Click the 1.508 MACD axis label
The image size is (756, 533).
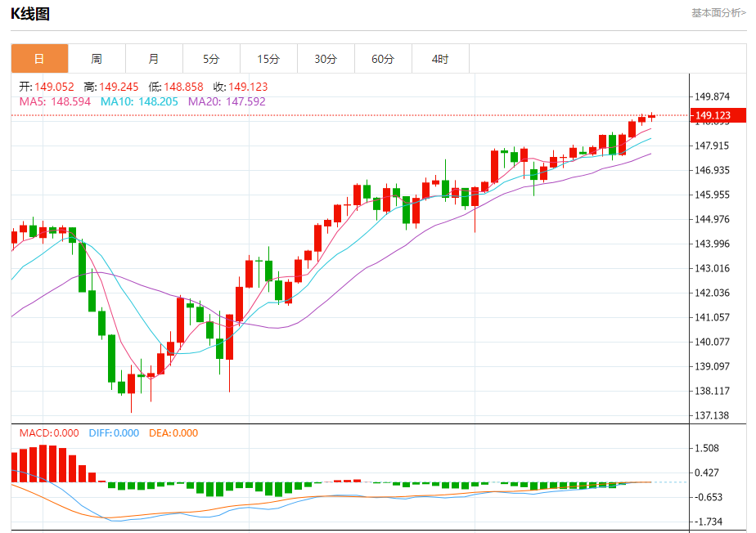pos(707,449)
